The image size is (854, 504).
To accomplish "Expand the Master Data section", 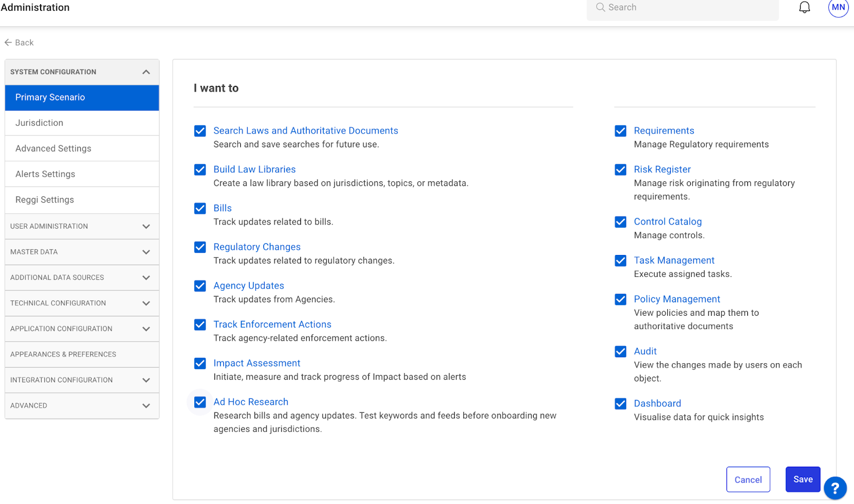I will [146, 252].
